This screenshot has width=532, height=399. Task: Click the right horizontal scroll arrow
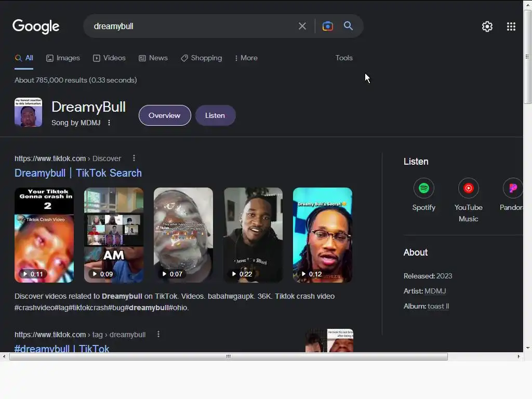click(x=518, y=356)
